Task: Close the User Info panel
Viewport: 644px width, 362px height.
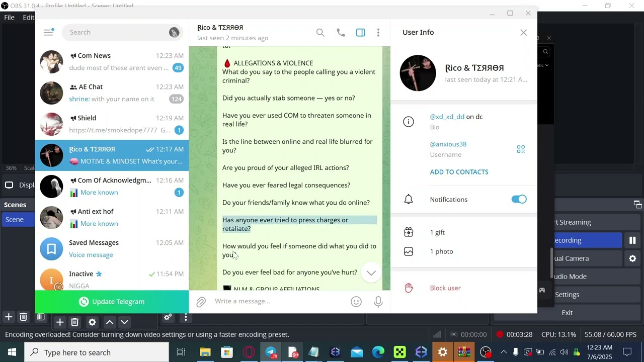Action: coord(523,33)
